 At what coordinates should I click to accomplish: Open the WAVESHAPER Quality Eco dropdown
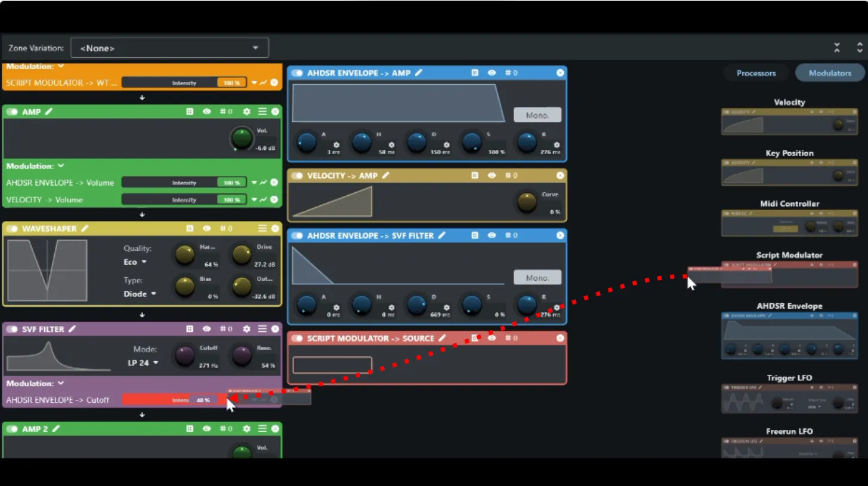[x=135, y=262]
